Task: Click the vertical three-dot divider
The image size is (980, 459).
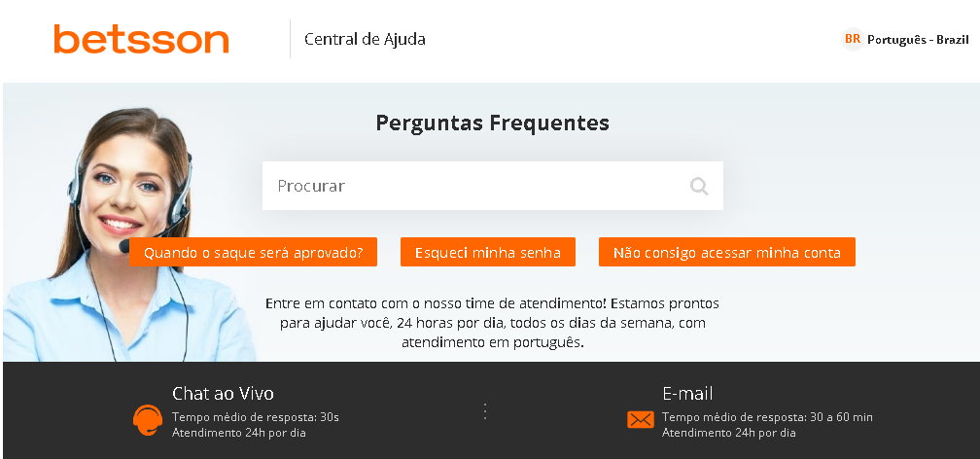Action: pos(485,411)
